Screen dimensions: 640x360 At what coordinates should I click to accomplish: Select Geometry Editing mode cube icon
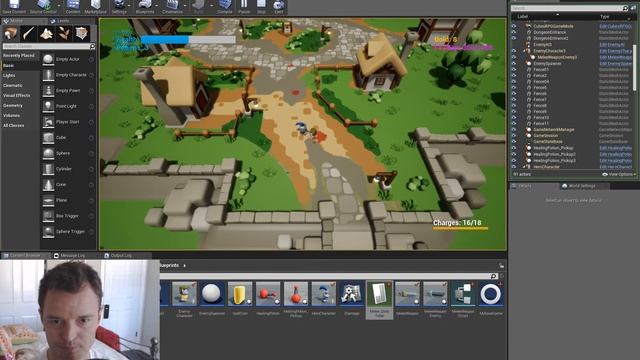coord(82,33)
